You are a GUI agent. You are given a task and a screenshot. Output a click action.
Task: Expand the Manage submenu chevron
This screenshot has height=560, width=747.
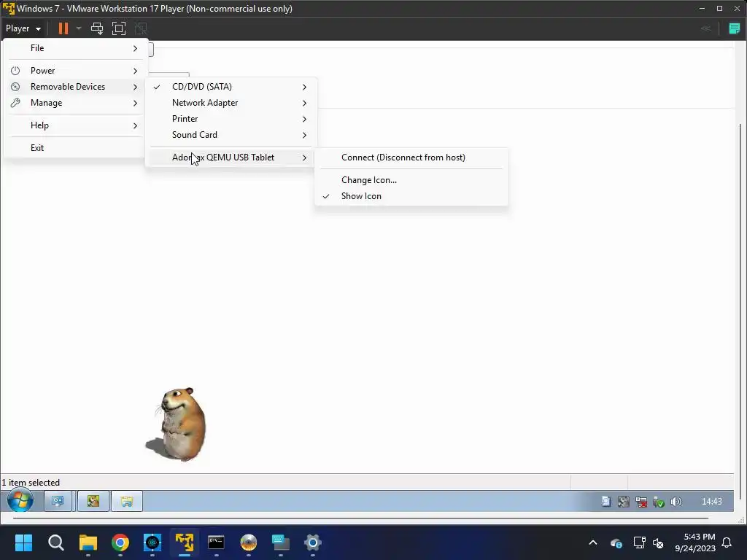pos(135,104)
